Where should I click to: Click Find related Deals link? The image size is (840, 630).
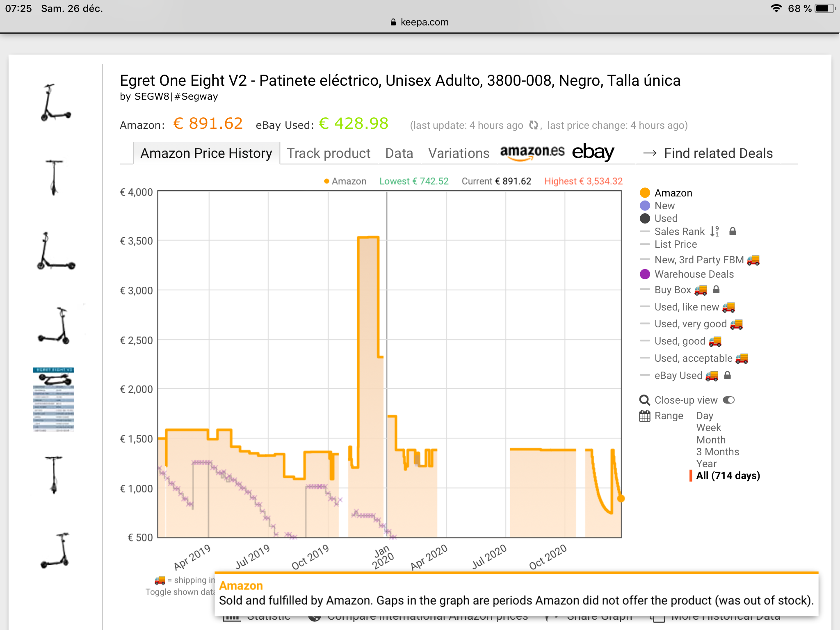(x=718, y=153)
